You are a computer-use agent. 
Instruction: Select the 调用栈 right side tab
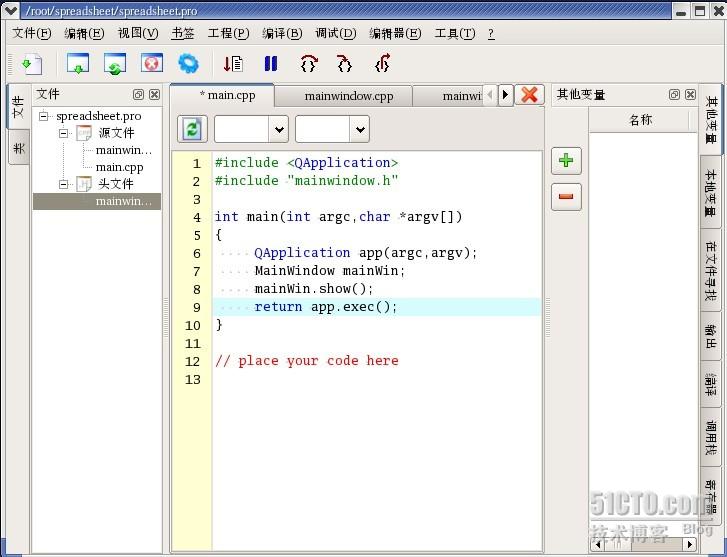click(710, 438)
